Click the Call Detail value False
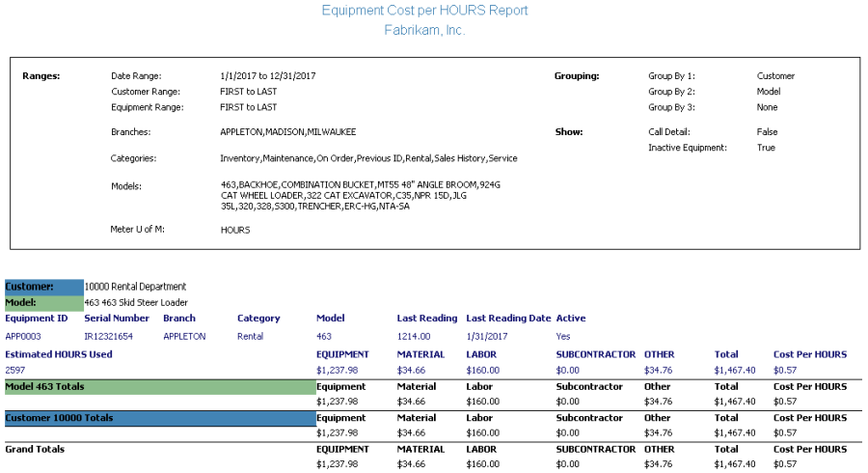The width and height of the screenshot is (868, 473). click(x=767, y=131)
